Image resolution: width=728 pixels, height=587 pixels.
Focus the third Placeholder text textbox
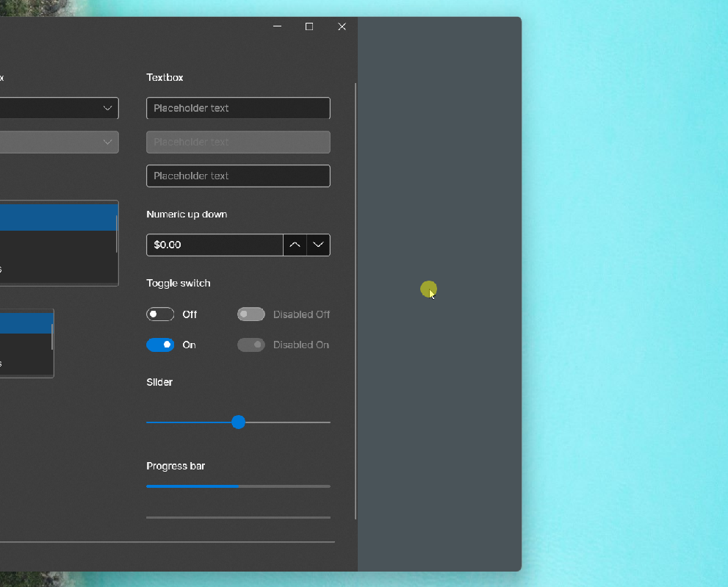pos(238,176)
